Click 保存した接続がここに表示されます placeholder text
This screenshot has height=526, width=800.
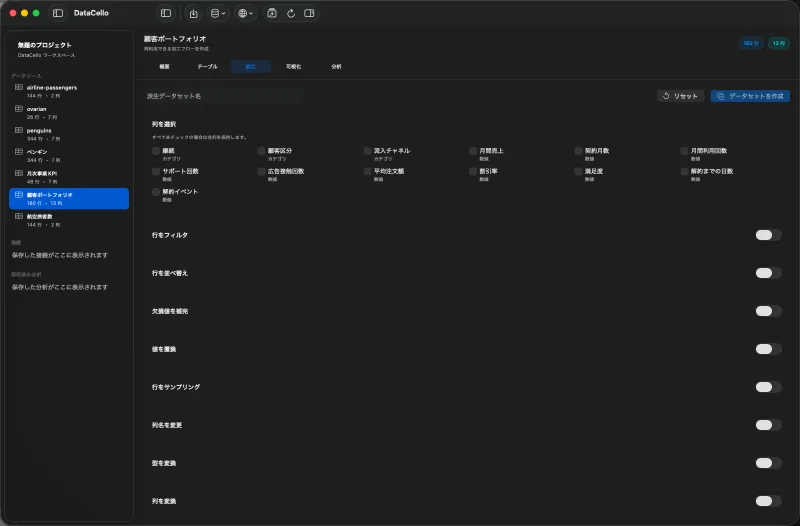(60, 255)
